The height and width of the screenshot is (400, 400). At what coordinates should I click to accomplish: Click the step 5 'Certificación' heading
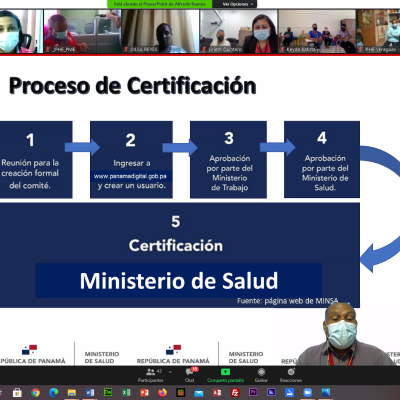176,245
